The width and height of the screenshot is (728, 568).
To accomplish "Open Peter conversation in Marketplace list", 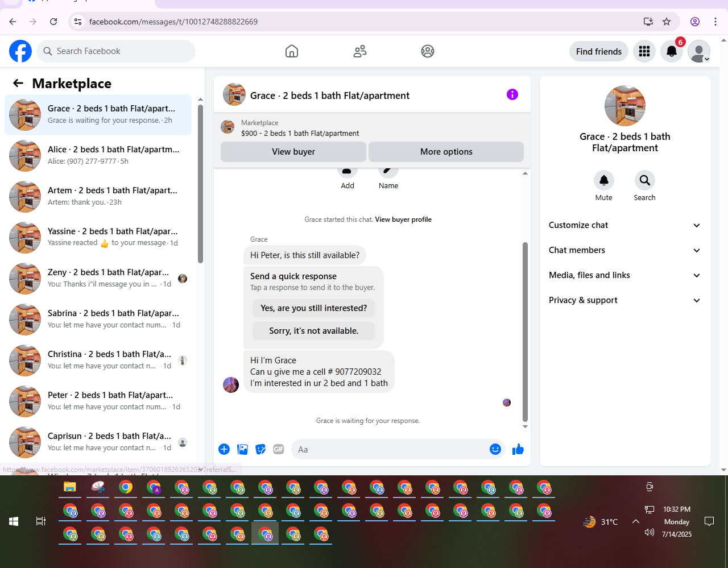I will 98,401.
